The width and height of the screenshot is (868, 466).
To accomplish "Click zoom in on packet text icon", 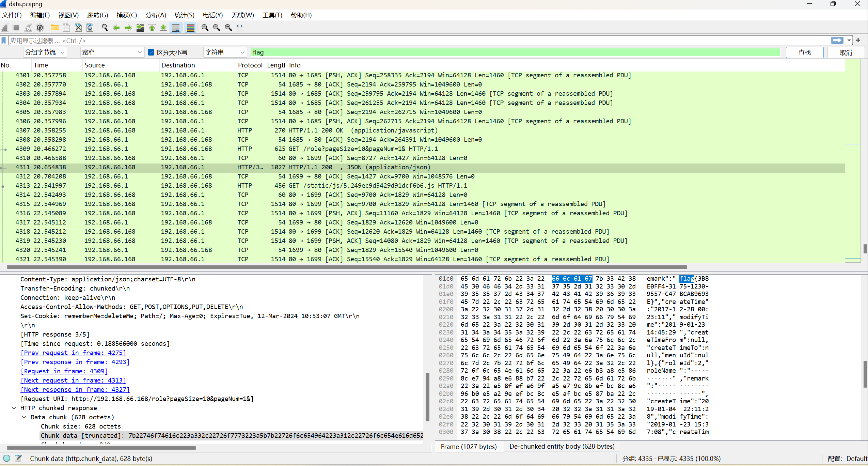I will pos(205,28).
